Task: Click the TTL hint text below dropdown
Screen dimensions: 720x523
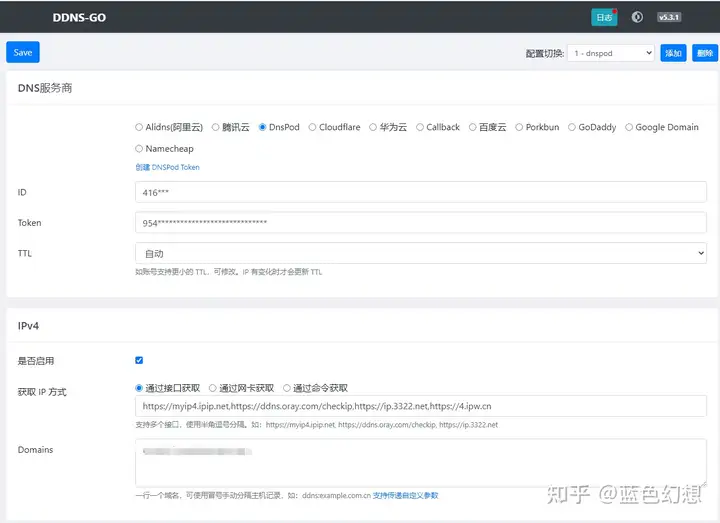Action: pos(229,272)
